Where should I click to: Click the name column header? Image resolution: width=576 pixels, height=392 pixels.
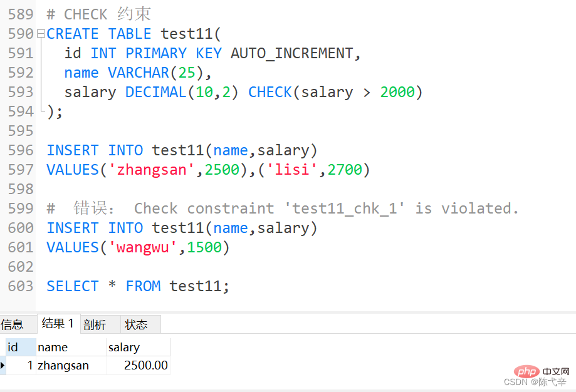pos(53,347)
